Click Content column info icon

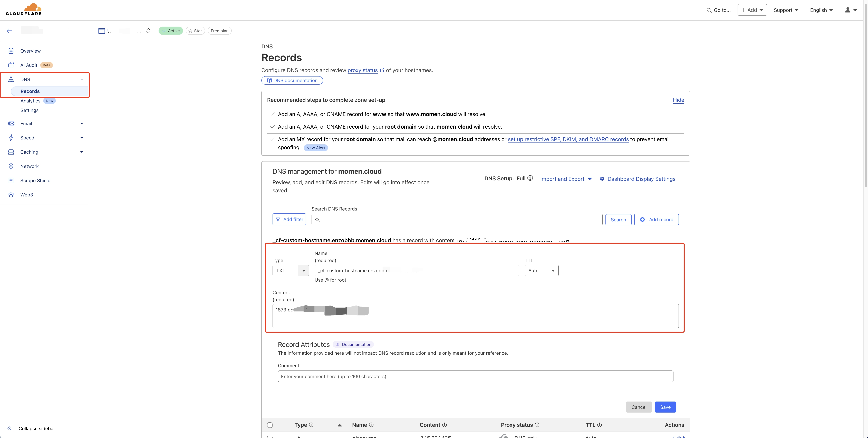(x=445, y=425)
